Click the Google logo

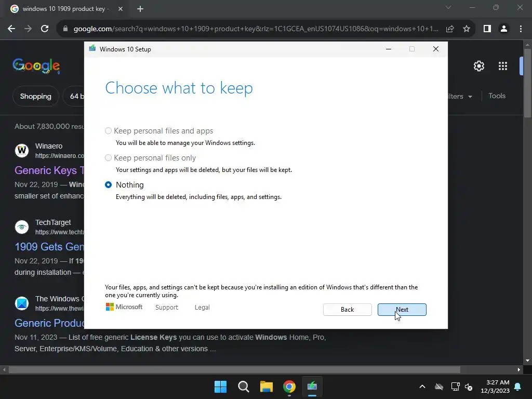pyautogui.click(x=36, y=66)
